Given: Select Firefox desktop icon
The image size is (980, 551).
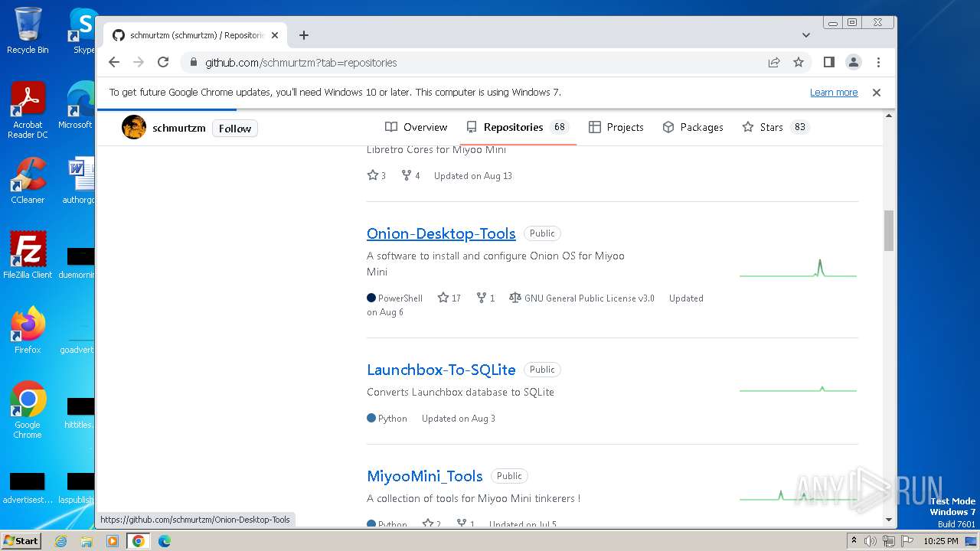Looking at the screenshot, I should coord(28,331).
